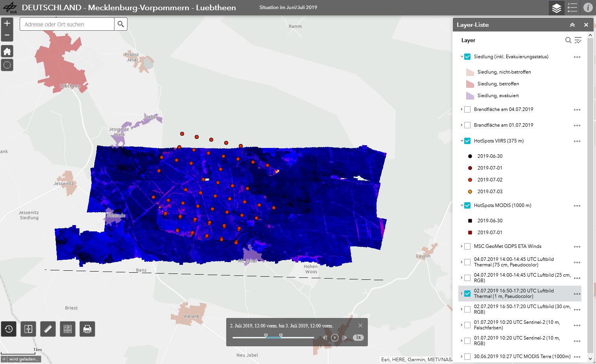Open the info/about widget in the header
This screenshot has width=596, height=364.
tap(588, 7)
